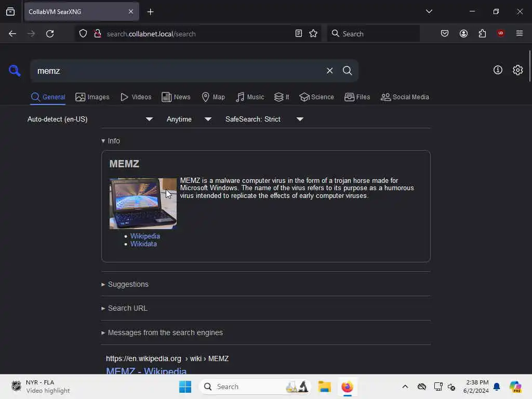This screenshot has height=399, width=532.
Task: Switch to IT category
Action: (x=282, y=97)
